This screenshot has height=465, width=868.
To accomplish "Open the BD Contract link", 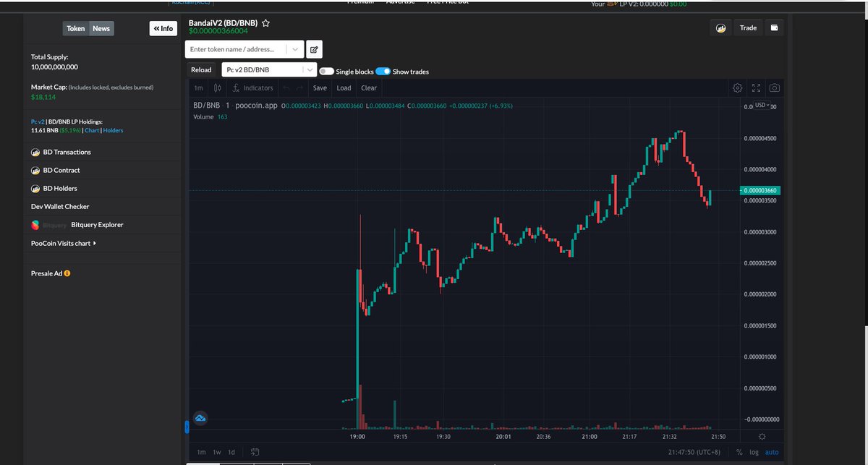I will 61,171.
